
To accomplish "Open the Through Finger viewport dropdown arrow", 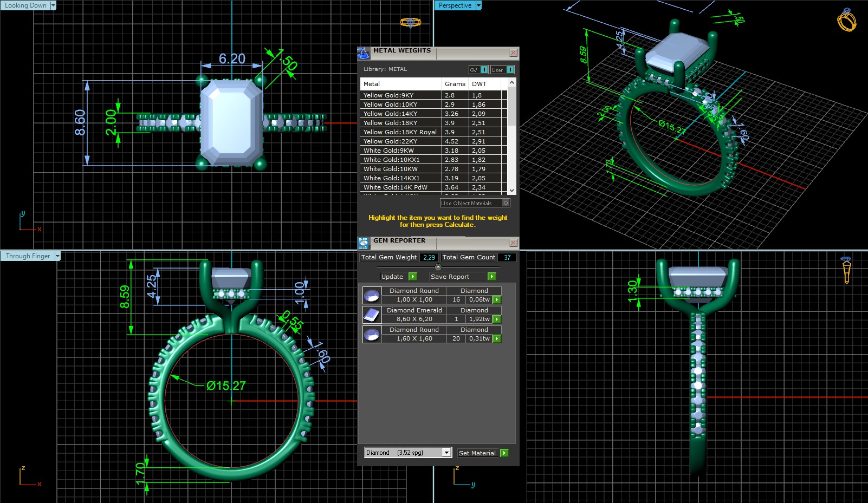I will pos(57,256).
